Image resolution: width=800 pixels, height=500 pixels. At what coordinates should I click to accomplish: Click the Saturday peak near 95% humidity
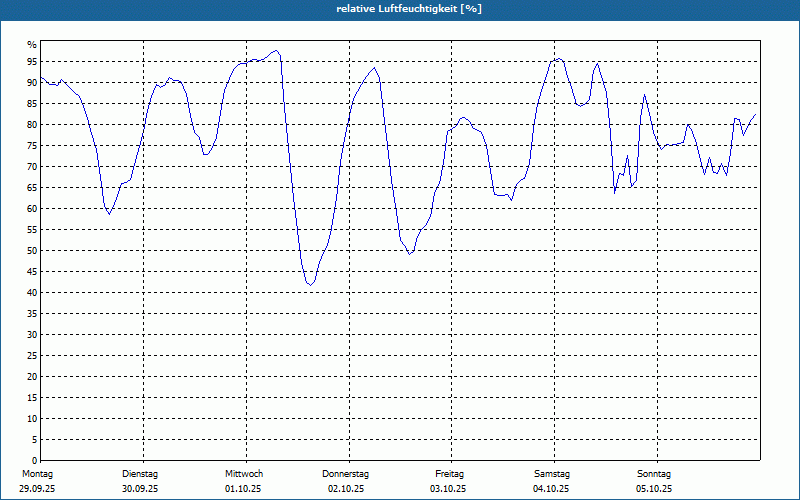point(559,59)
